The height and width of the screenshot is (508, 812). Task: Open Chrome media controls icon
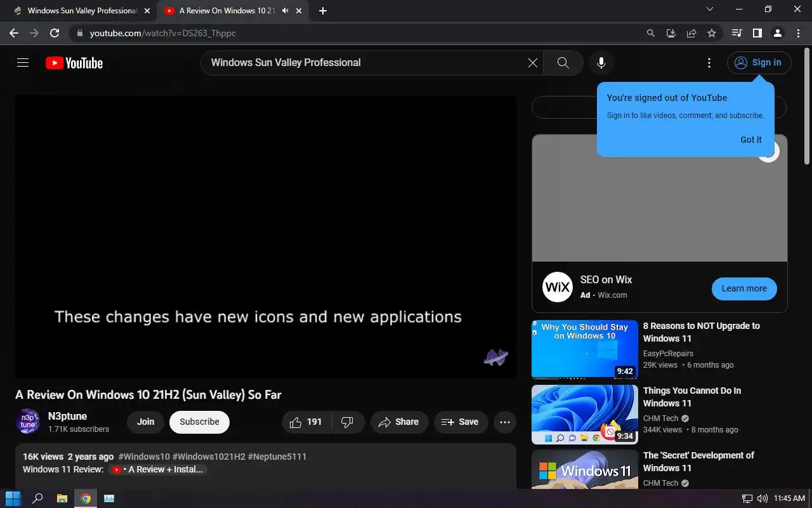[x=737, y=33]
